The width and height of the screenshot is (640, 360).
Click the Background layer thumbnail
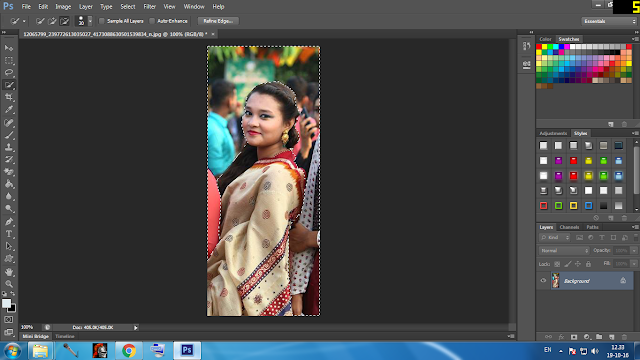[x=556, y=281]
